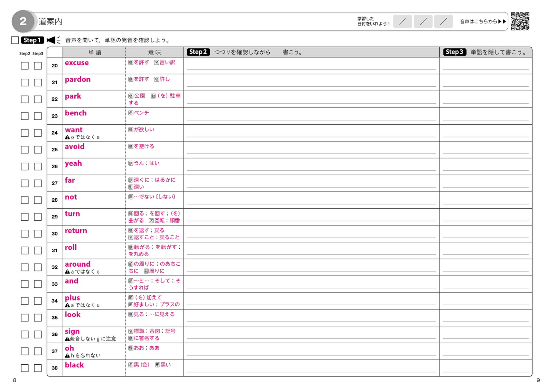The image size is (553, 392).
Task: Check Step2 box for row 36 sign
Action: pyautogui.click(x=25, y=335)
